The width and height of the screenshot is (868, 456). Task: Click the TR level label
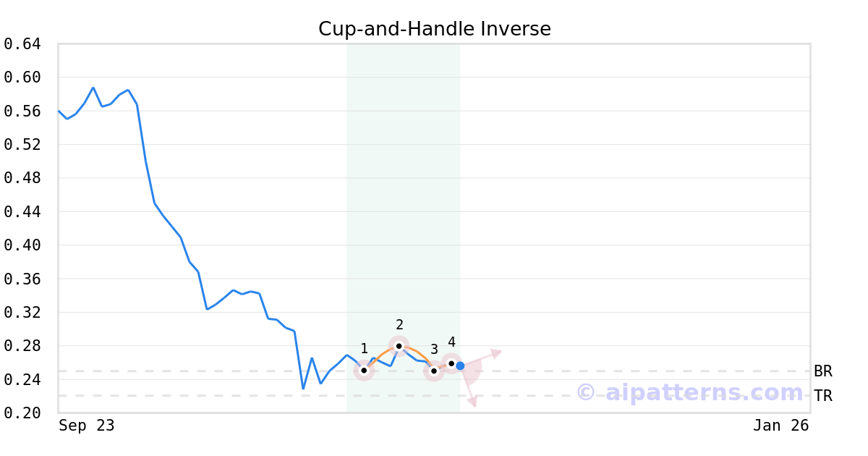tap(822, 396)
